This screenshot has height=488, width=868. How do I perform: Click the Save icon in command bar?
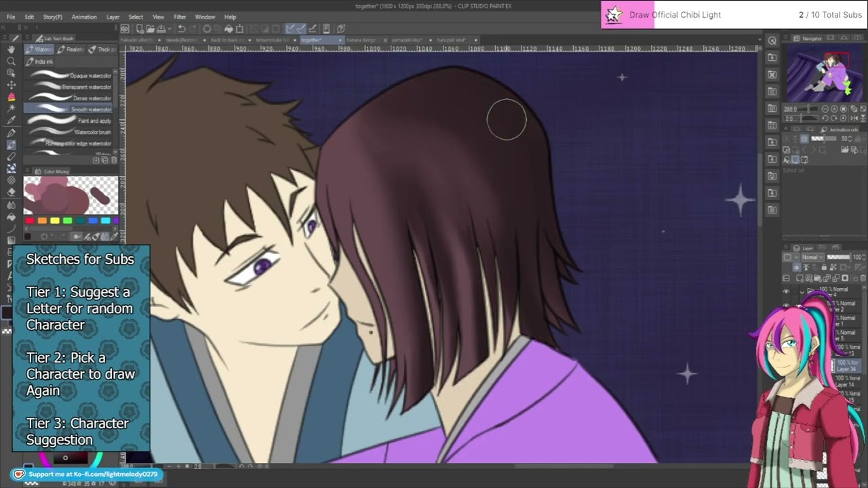pyautogui.click(x=161, y=28)
